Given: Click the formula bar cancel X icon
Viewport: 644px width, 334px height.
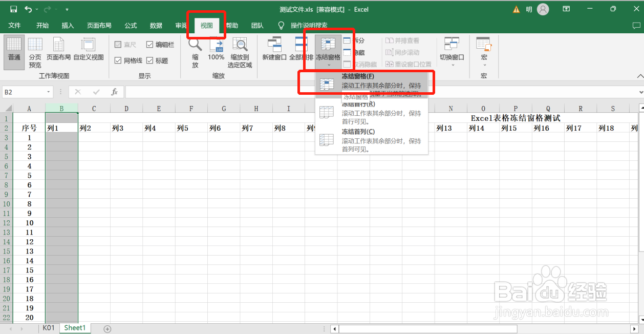Looking at the screenshot, I should point(78,92).
